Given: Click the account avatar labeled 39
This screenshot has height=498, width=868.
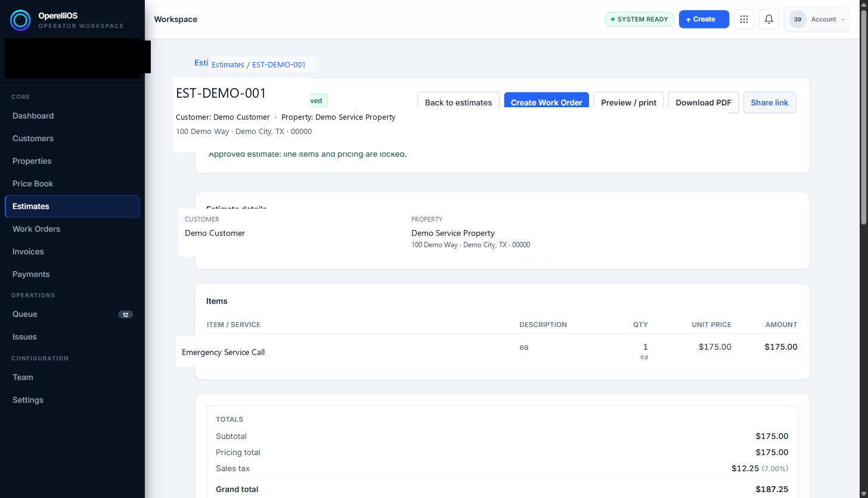Looking at the screenshot, I should (x=798, y=19).
